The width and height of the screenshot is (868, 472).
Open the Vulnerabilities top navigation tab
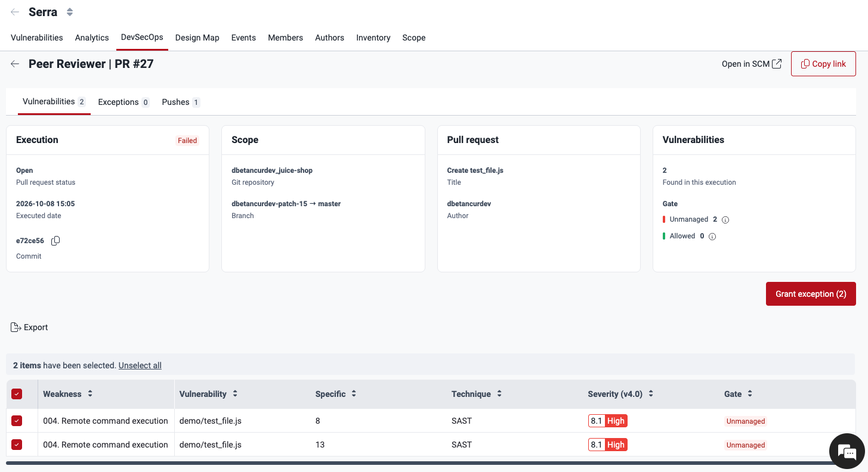[x=37, y=38]
